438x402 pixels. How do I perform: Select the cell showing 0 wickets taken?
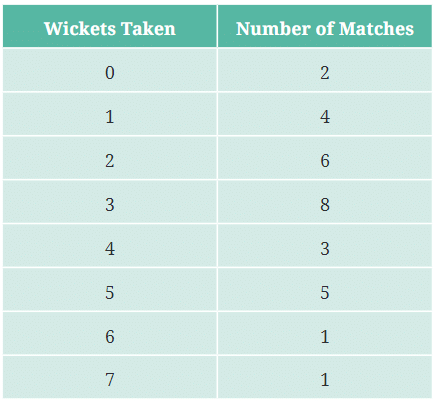point(110,70)
